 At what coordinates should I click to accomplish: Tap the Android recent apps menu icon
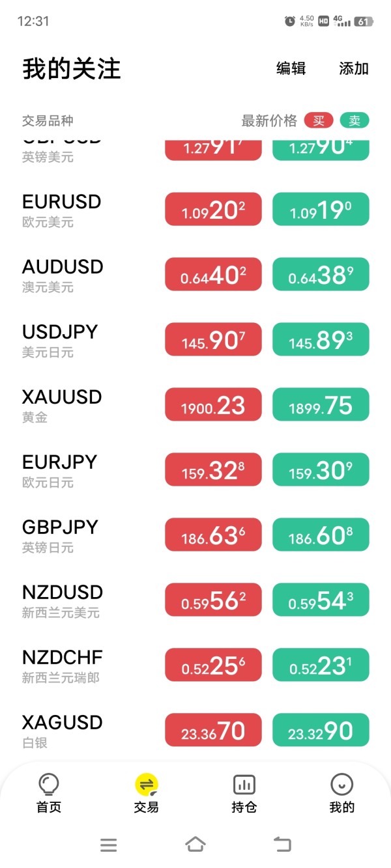point(109,845)
